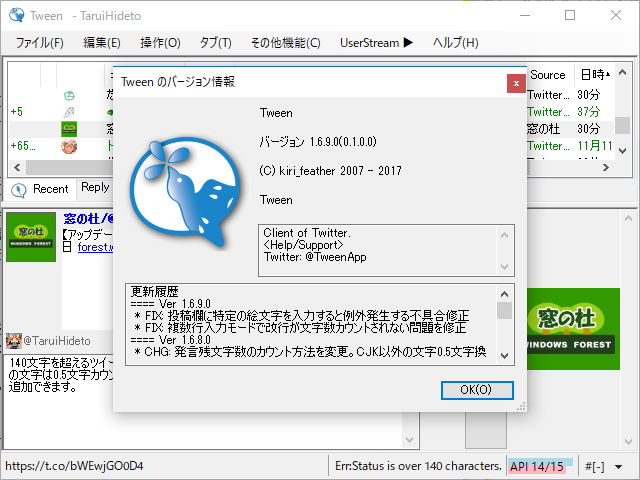Click the Tween bird logo in dialog

click(x=185, y=192)
